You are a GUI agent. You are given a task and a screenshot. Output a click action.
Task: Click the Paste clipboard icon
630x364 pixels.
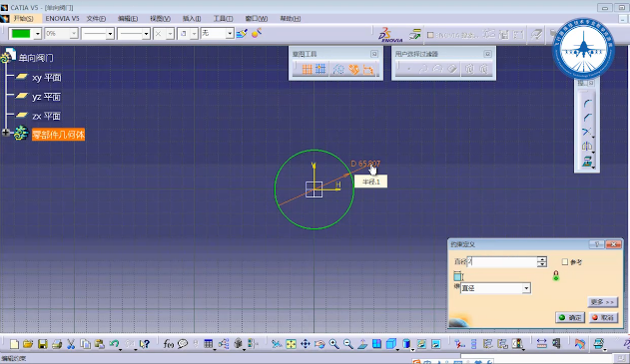(99, 344)
